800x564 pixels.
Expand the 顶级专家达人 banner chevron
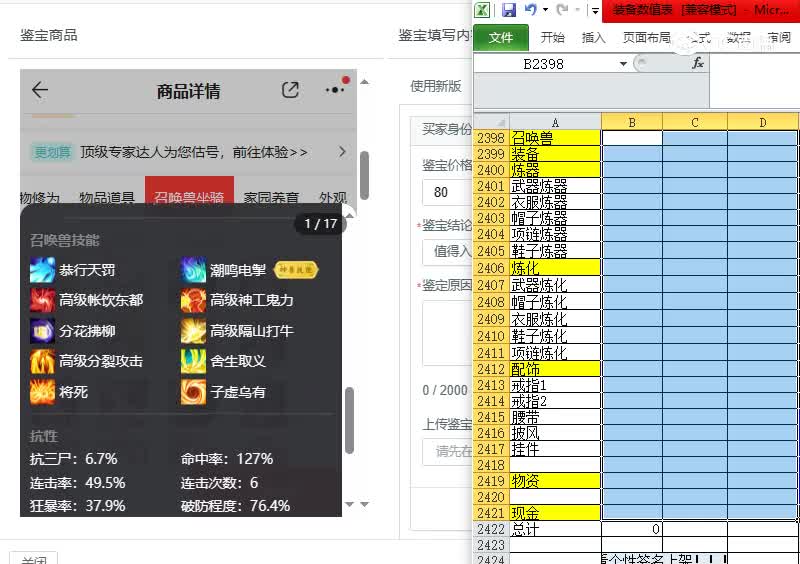click(342, 152)
